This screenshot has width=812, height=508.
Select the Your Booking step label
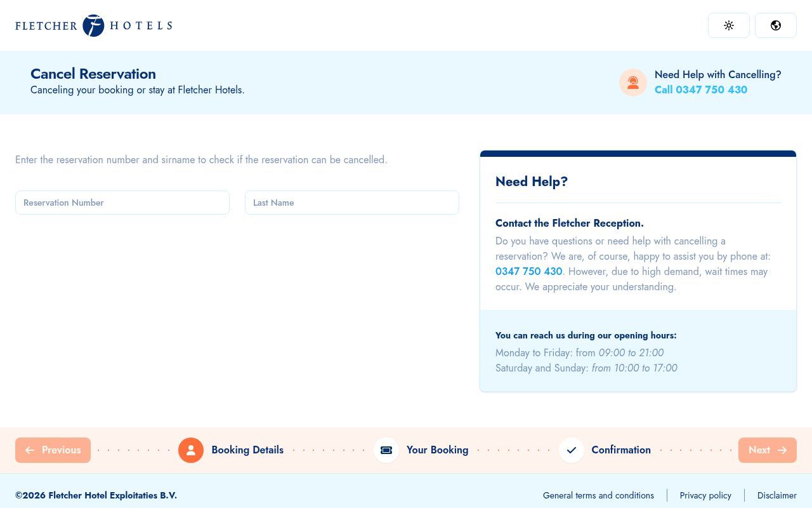[x=438, y=450]
